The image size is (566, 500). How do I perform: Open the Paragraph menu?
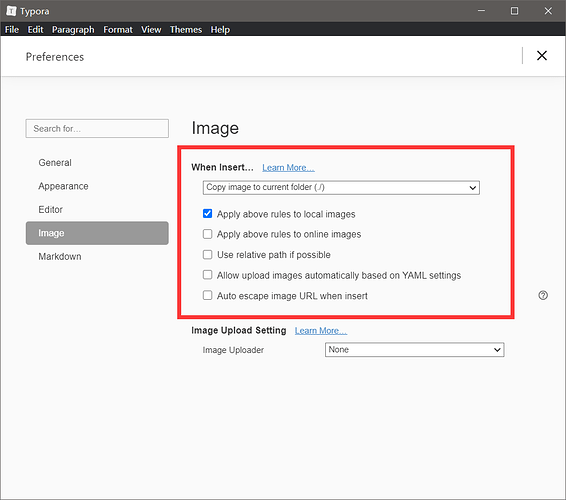[73, 30]
